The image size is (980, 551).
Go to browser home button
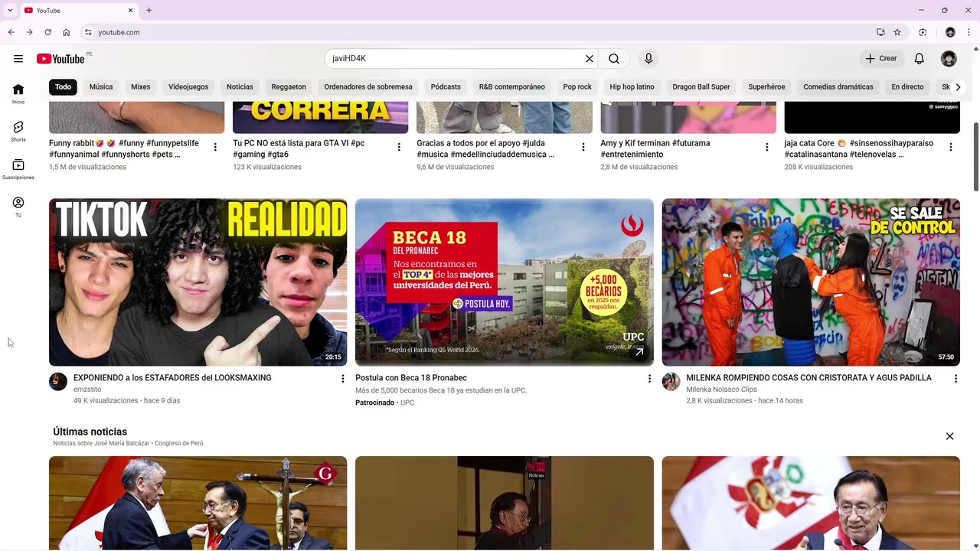point(66,32)
